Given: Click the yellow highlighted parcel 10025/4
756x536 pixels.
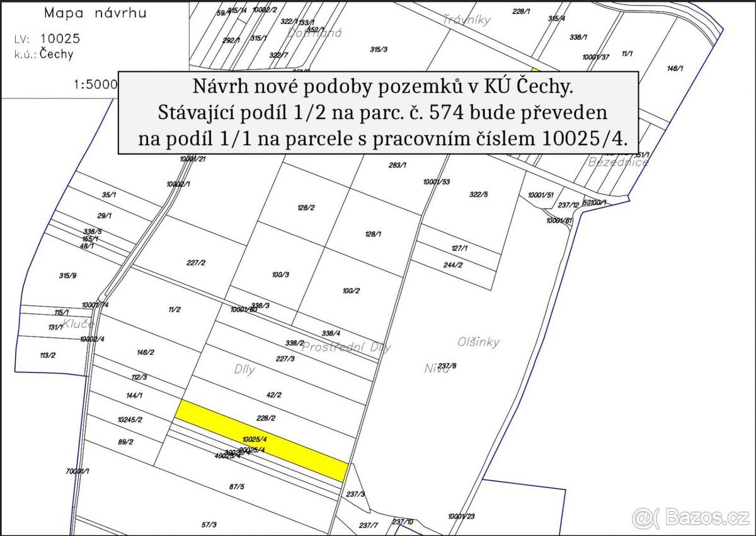Looking at the screenshot, I should (261, 440).
